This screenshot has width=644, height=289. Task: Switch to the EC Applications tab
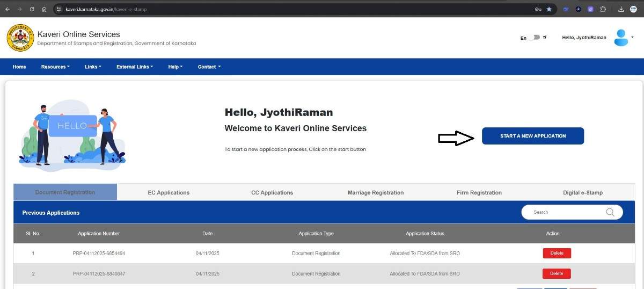[x=169, y=192]
